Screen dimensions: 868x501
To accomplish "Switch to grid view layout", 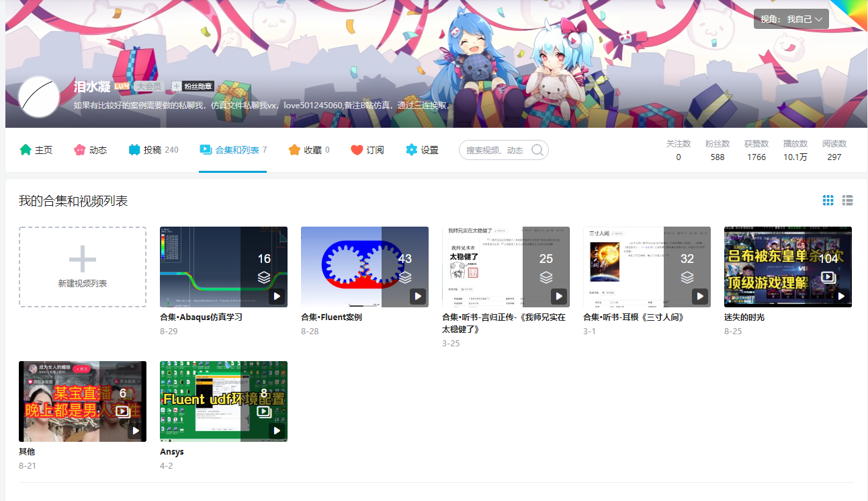I will [x=828, y=200].
